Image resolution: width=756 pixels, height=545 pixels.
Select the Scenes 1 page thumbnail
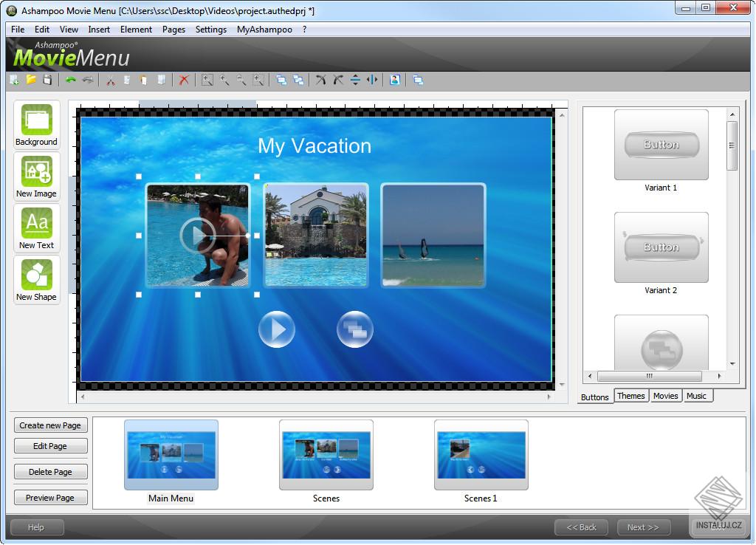(x=481, y=455)
